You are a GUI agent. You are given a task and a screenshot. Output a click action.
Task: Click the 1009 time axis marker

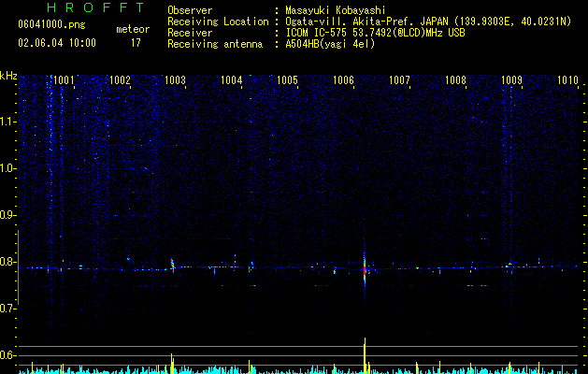511,80
